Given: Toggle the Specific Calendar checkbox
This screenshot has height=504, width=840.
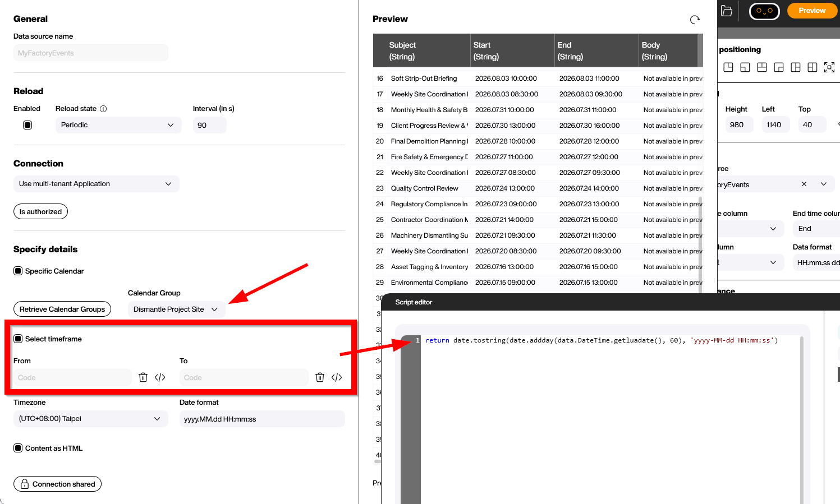Looking at the screenshot, I should (18, 271).
